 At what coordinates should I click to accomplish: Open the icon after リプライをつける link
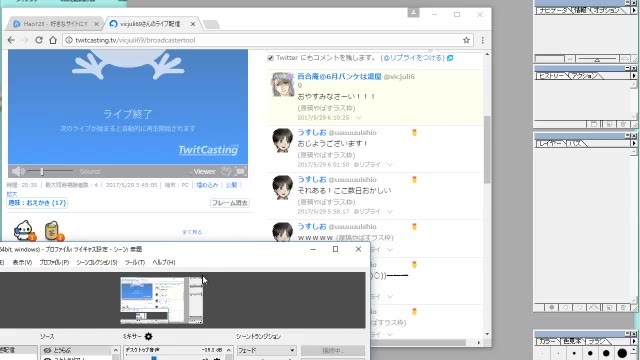[x=450, y=58]
